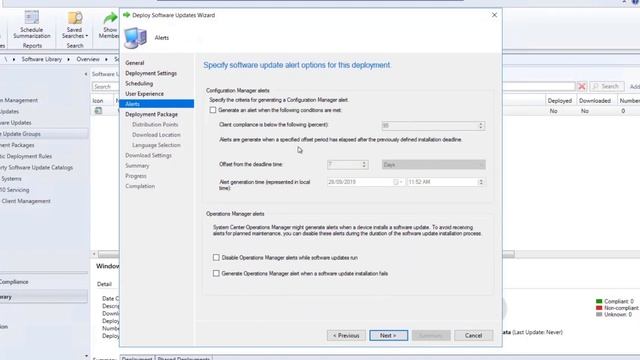
Task: Click the Cancel button in wizard
Action: coord(473,336)
